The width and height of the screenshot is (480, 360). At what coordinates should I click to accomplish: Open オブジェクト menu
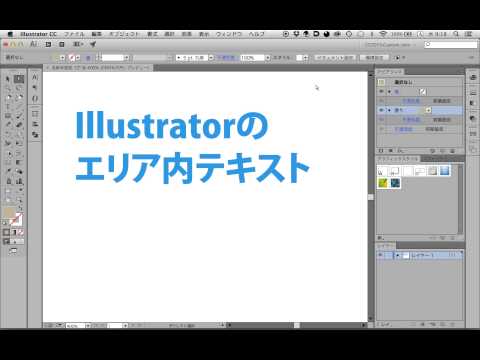tap(124, 34)
